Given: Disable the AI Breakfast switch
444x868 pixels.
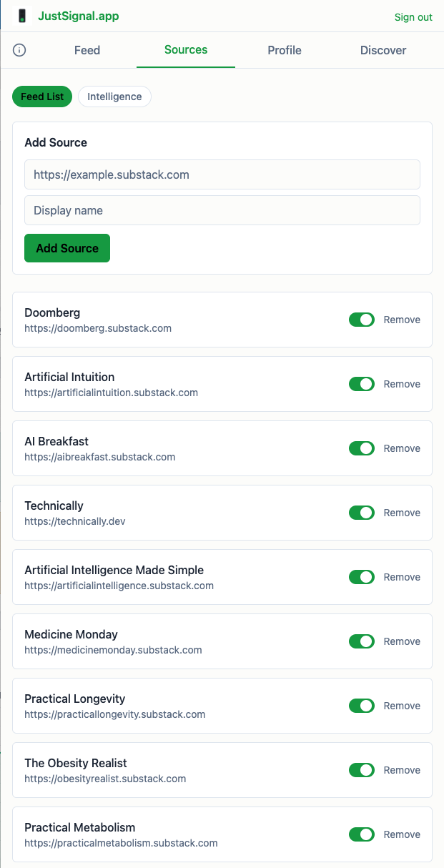Looking at the screenshot, I should click(x=362, y=448).
